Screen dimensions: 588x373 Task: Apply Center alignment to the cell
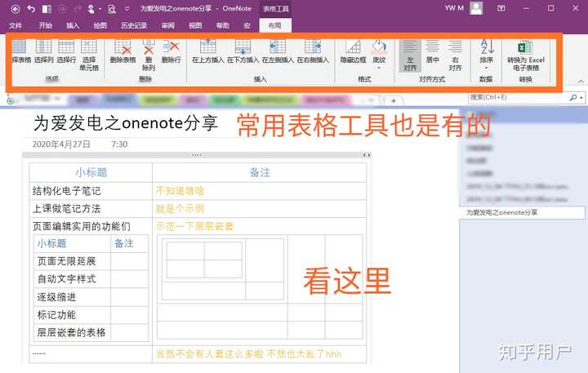pyautogui.click(x=432, y=51)
